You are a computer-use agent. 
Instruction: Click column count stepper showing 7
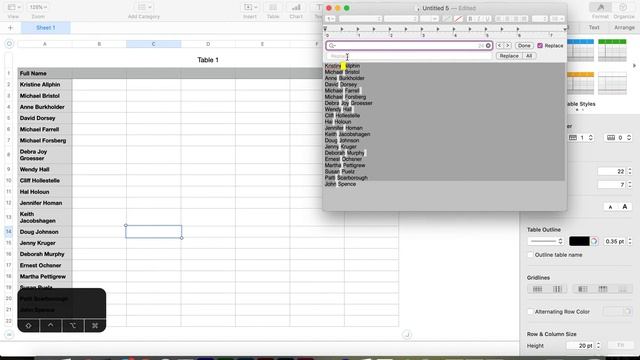[629, 185]
